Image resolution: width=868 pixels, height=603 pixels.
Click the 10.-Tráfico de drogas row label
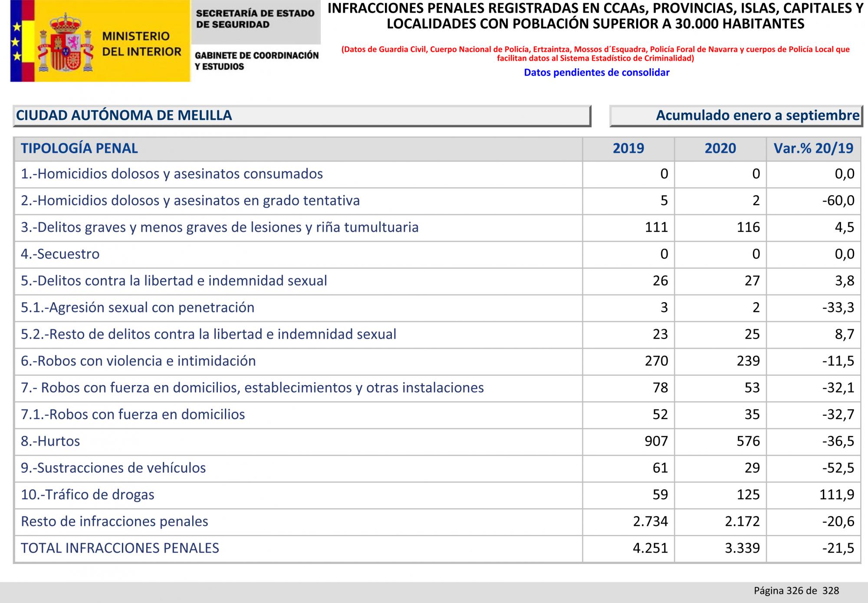(x=88, y=494)
